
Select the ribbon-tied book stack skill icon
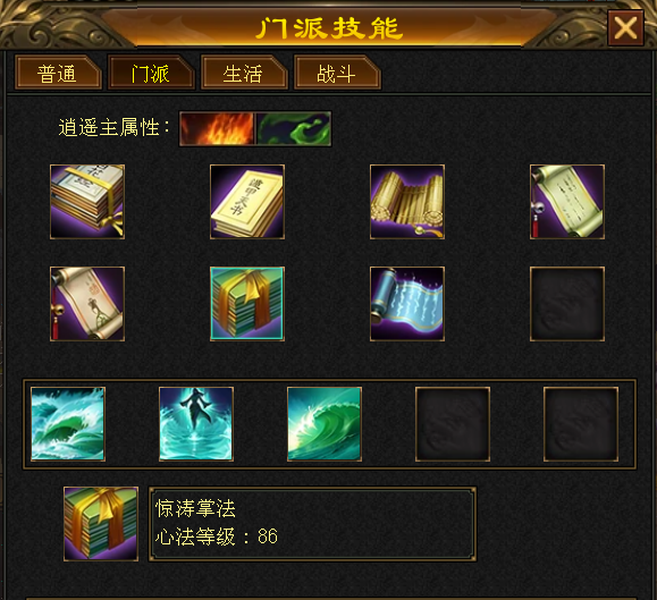[87, 202]
